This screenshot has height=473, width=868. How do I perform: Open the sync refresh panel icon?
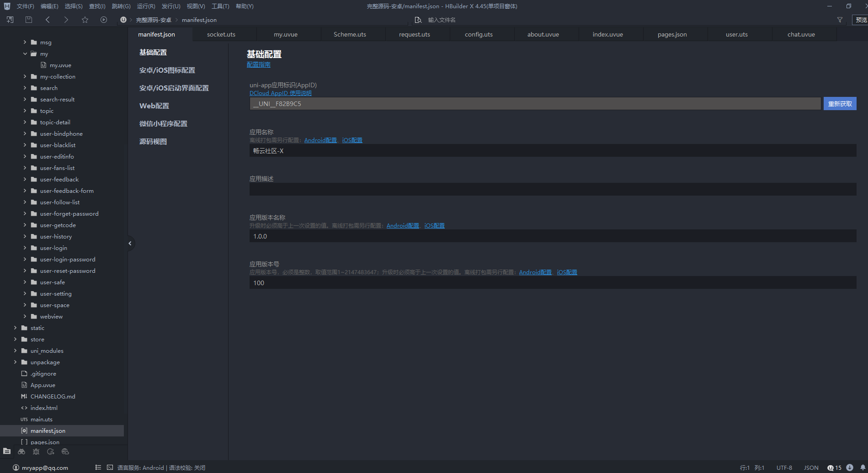click(x=51, y=452)
